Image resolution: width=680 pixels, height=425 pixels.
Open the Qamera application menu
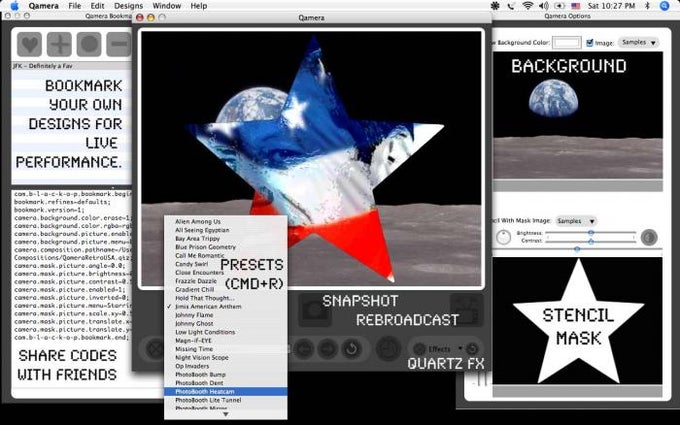tap(44, 6)
